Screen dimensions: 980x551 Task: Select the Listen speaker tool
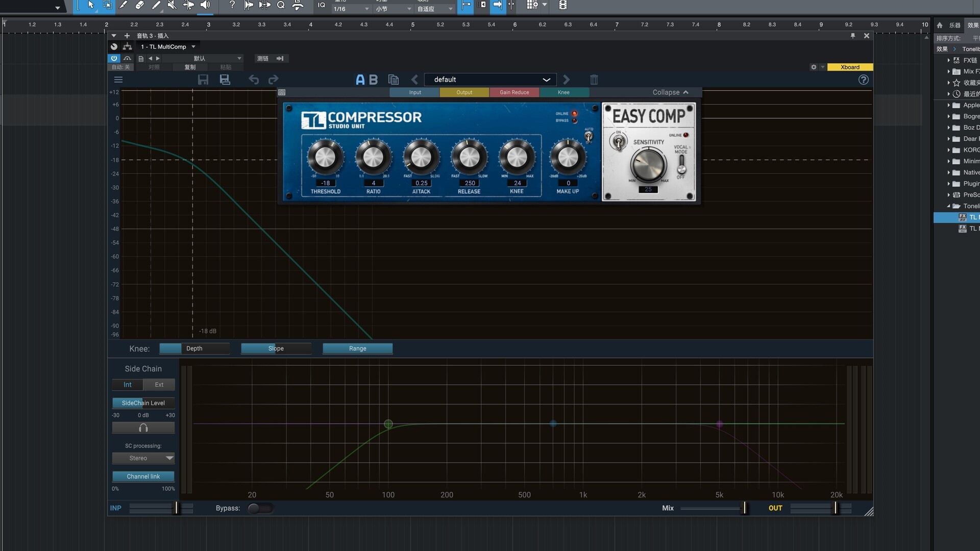(x=205, y=5)
